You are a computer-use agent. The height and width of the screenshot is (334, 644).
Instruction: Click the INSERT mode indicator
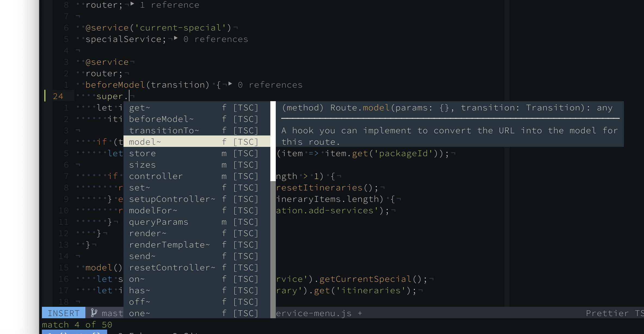coord(63,313)
